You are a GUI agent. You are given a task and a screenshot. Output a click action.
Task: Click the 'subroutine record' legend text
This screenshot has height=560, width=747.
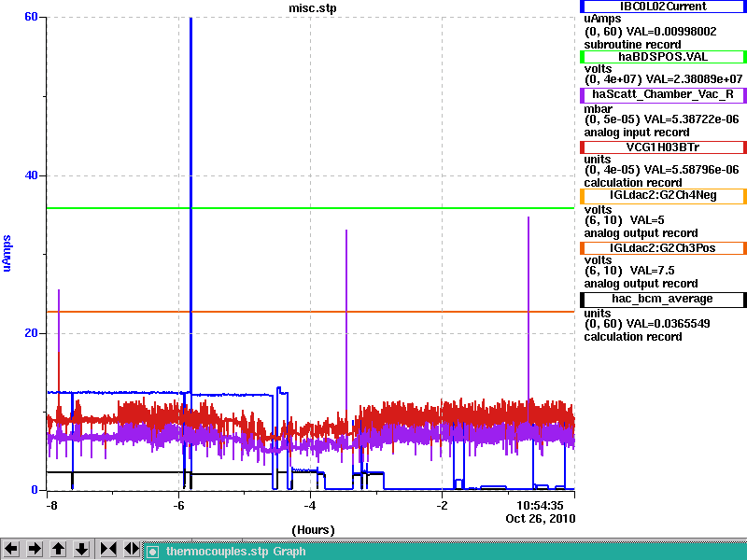(x=633, y=45)
